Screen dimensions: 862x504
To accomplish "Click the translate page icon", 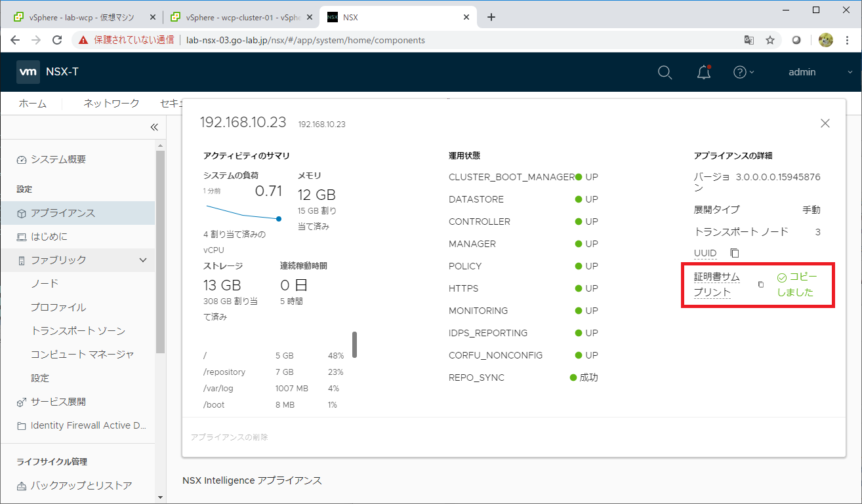I will tap(749, 40).
